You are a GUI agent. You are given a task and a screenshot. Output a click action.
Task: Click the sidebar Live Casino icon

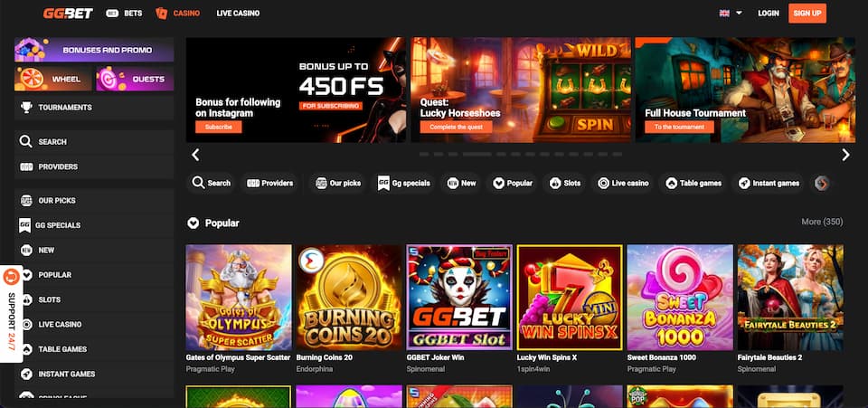pyautogui.click(x=26, y=325)
